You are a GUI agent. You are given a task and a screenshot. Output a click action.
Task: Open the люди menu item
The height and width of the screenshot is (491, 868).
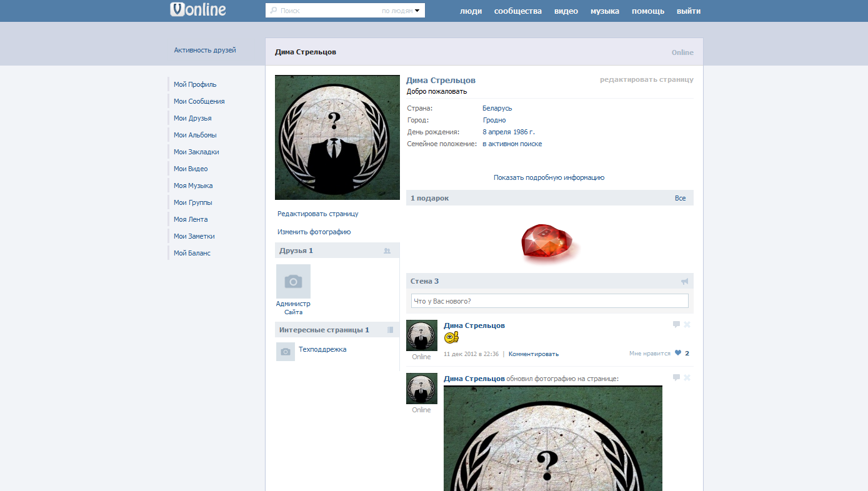click(x=471, y=11)
